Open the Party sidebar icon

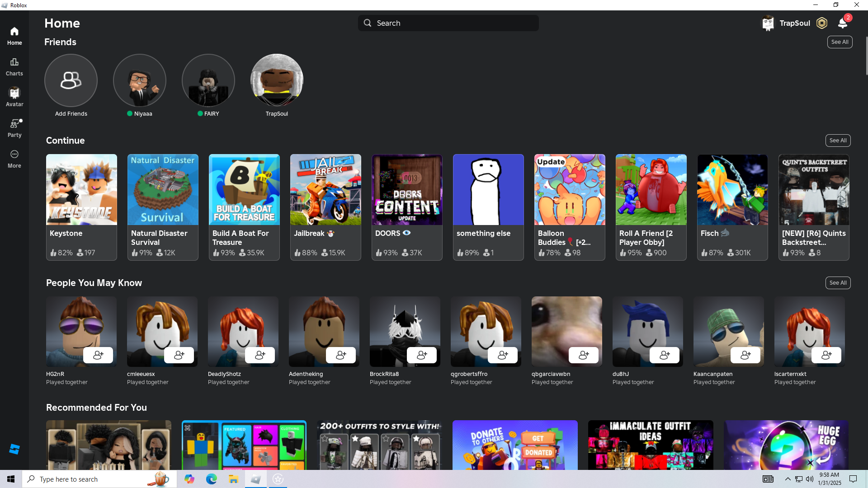[14, 128]
